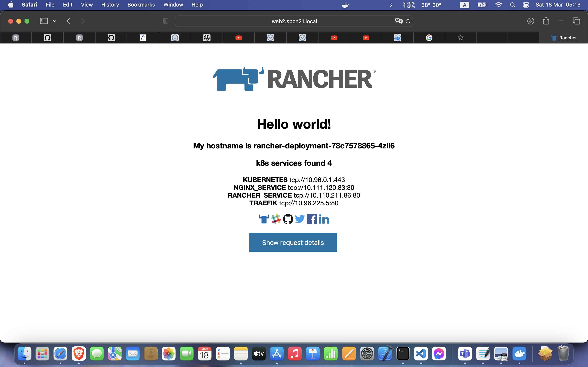Show downloads list popover
Image resolution: width=588 pixels, height=367 pixels.
(531, 21)
